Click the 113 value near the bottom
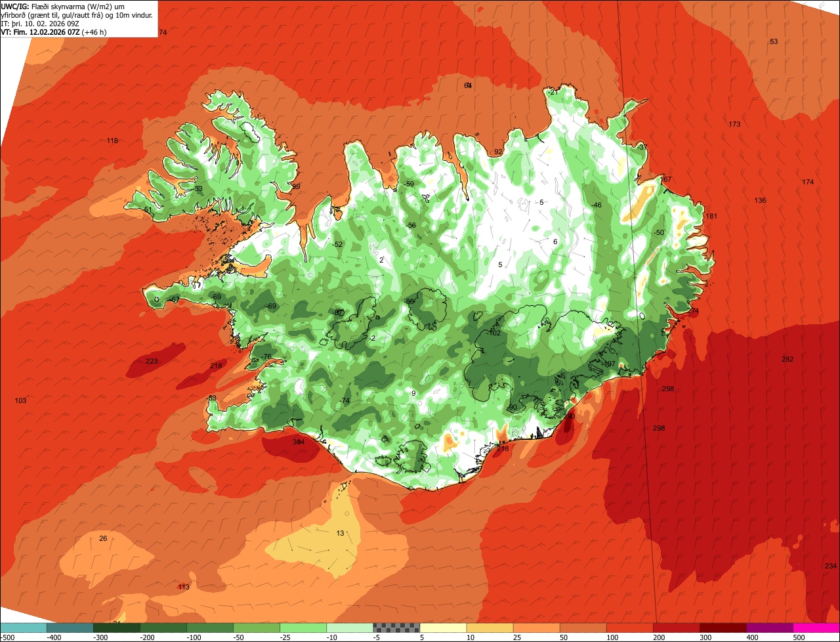The height and width of the screenshot is (642, 840). [x=184, y=587]
